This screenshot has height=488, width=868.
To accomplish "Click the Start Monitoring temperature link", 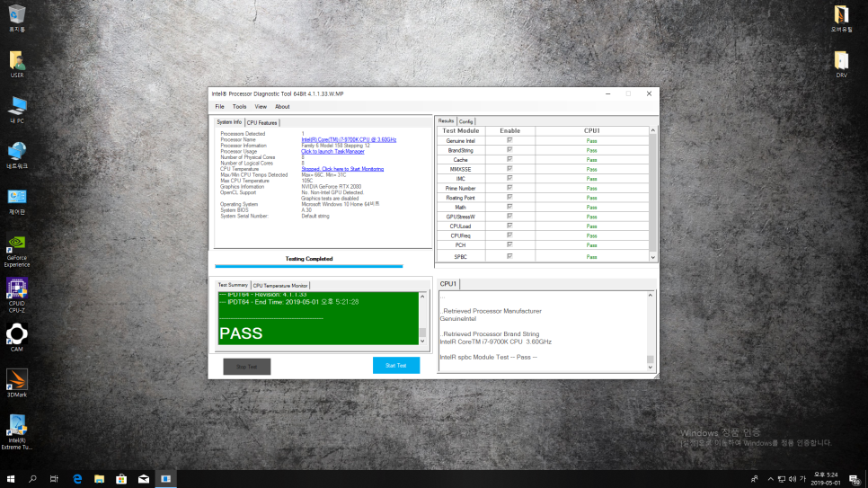I will 342,169.
